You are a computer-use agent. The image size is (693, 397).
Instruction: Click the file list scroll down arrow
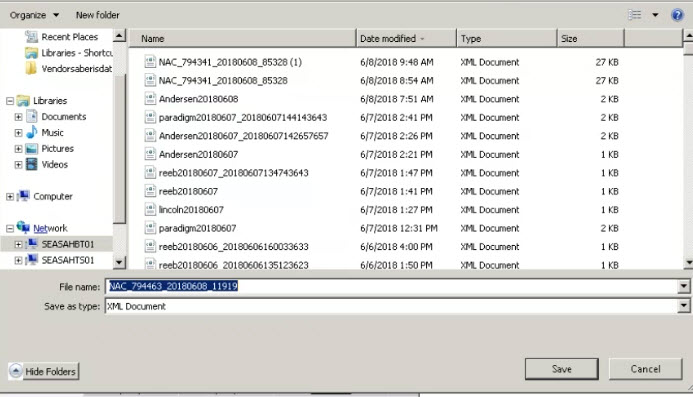tap(688, 263)
